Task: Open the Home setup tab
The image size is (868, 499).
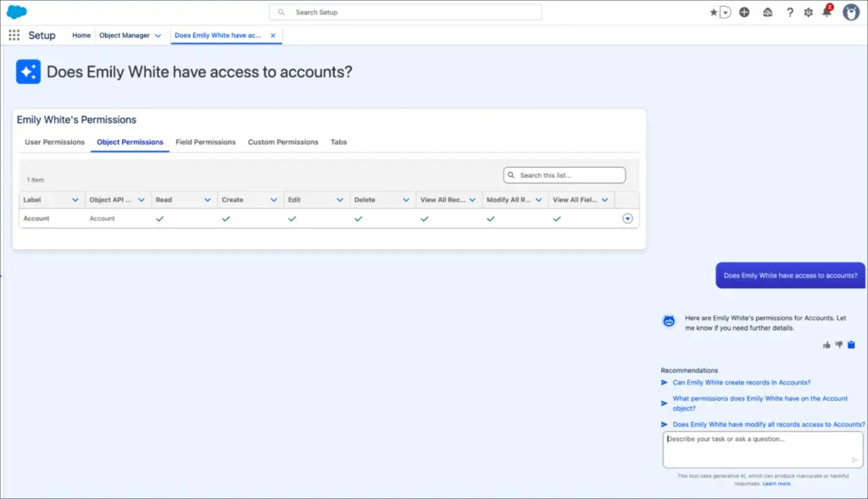Action: 81,36
